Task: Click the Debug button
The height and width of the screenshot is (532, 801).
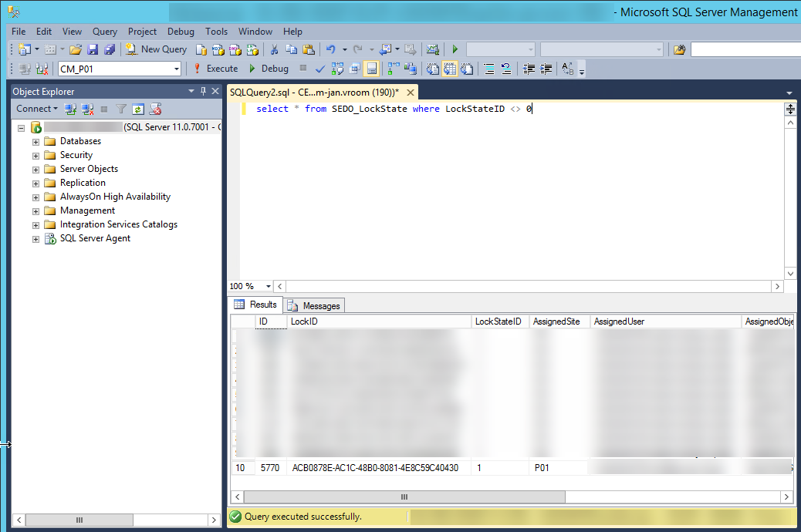Action: pyautogui.click(x=272, y=69)
